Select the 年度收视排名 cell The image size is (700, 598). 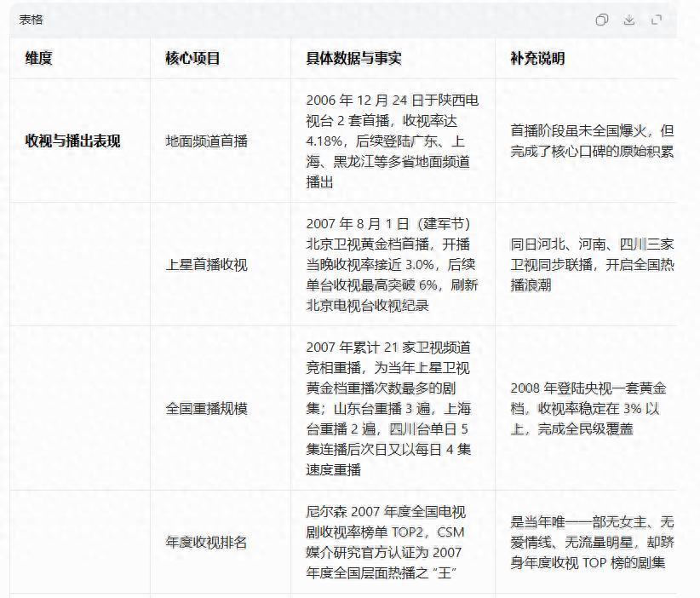[x=206, y=543]
